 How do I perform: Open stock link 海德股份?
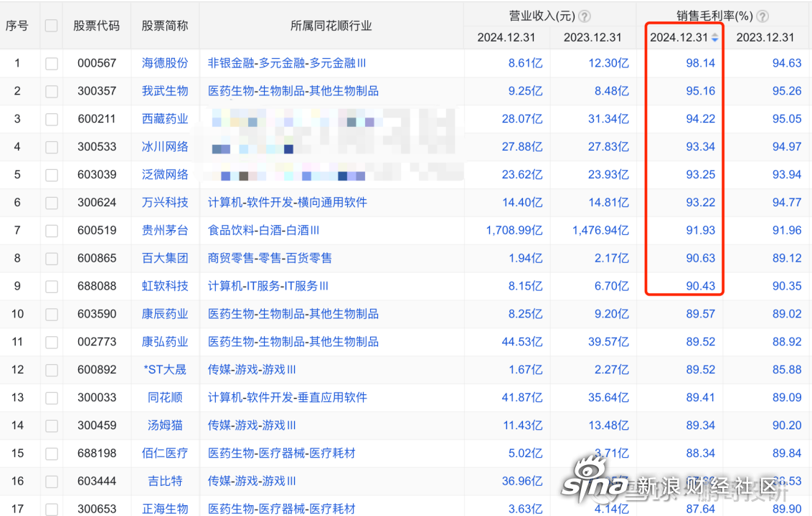[x=165, y=63]
